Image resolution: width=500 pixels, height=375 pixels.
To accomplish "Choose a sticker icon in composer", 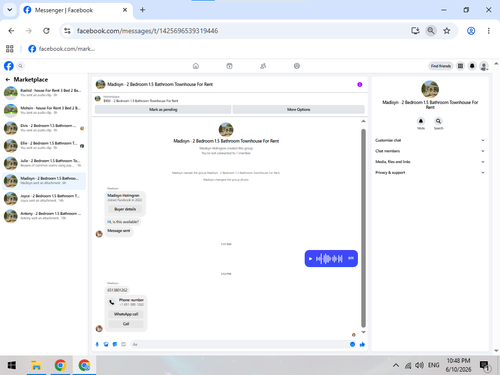I will 115,344.
